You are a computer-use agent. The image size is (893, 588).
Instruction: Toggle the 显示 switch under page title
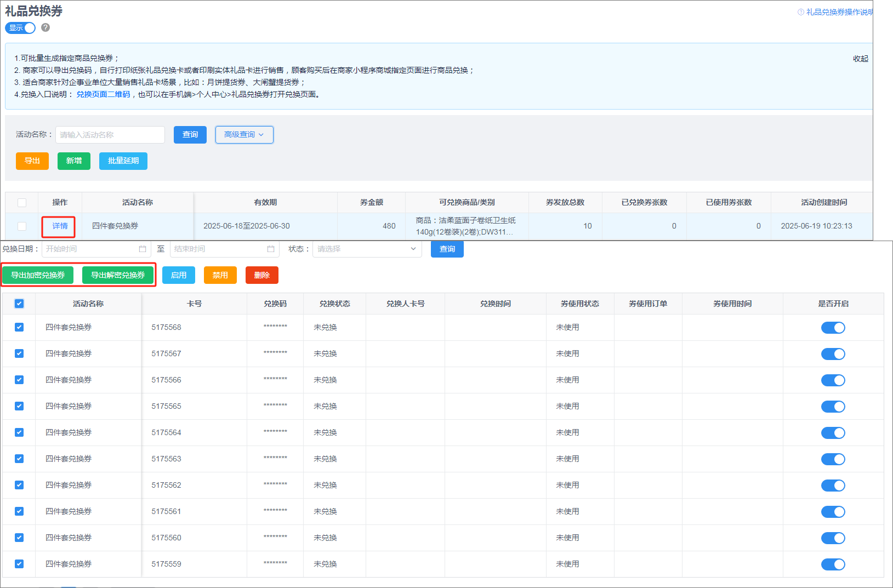pyautogui.click(x=20, y=27)
